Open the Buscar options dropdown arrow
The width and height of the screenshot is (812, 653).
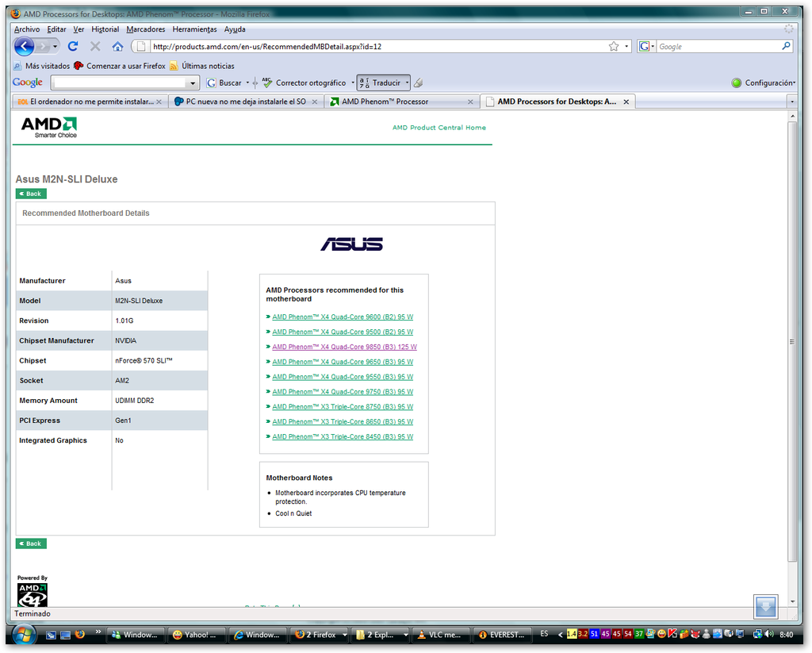pyautogui.click(x=247, y=83)
